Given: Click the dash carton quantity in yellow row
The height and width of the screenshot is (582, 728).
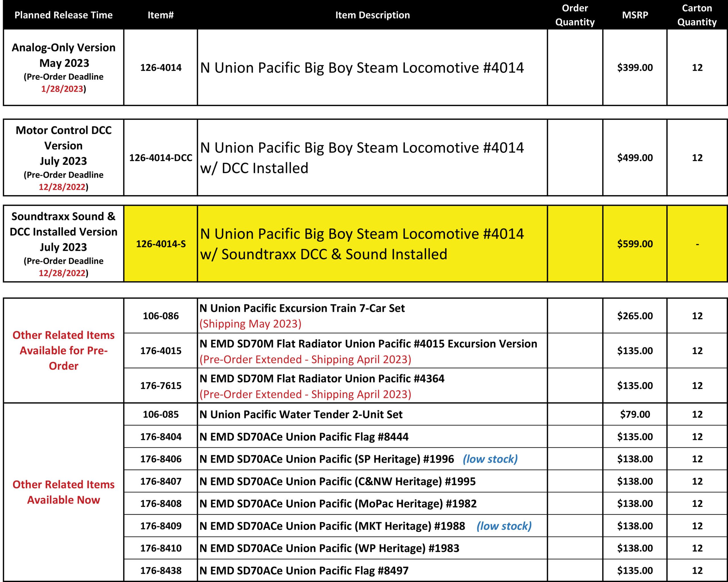Looking at the screenshot, I should (697, 244).
